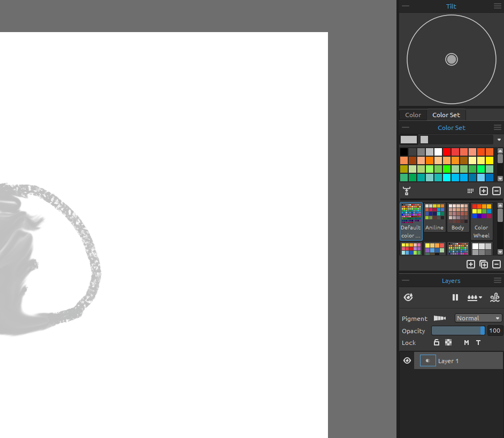Switch to the Color Set tab
Screen dimensions: 504x438
(x=446, y=115)
